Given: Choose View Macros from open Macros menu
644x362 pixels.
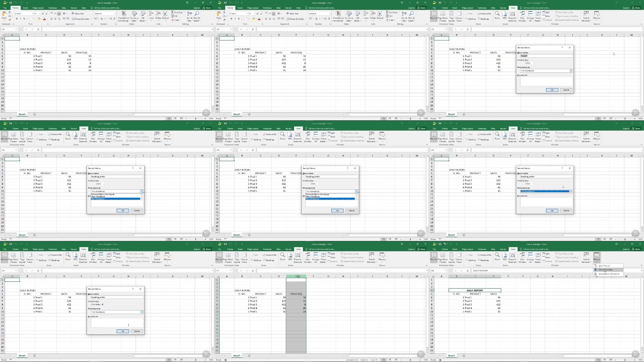Looking at the screenshot, I should (608, 266).
